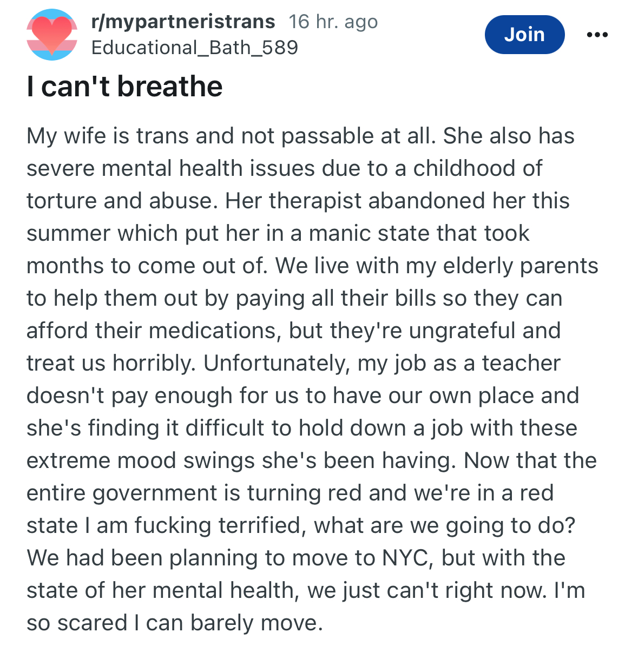
Task: Click the r/mypartneristrans community heart avatar
Action: tap(52, 35)
